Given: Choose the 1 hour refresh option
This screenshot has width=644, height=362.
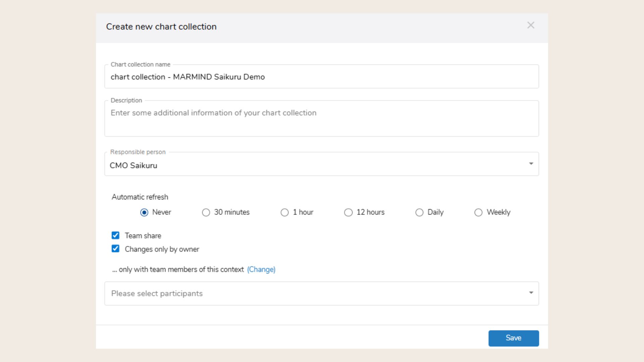Looking at the screenshot, I should click(x=285, y=212).
